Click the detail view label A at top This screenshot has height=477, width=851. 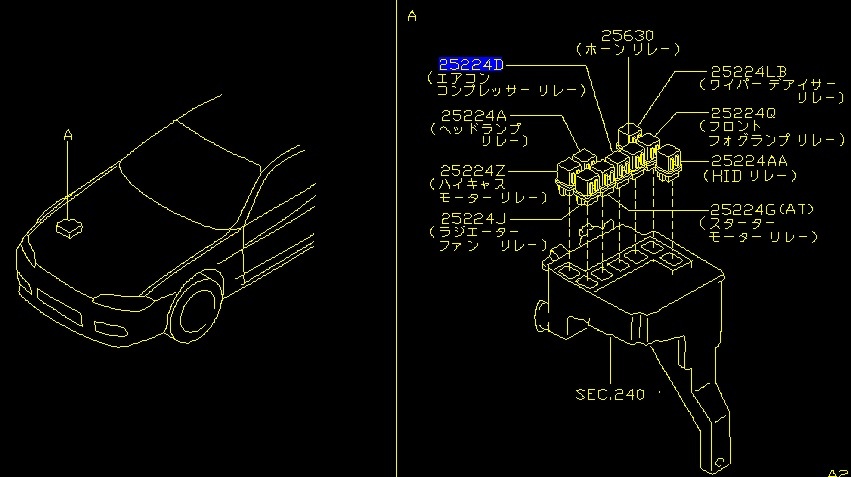(x=412, y=16)
